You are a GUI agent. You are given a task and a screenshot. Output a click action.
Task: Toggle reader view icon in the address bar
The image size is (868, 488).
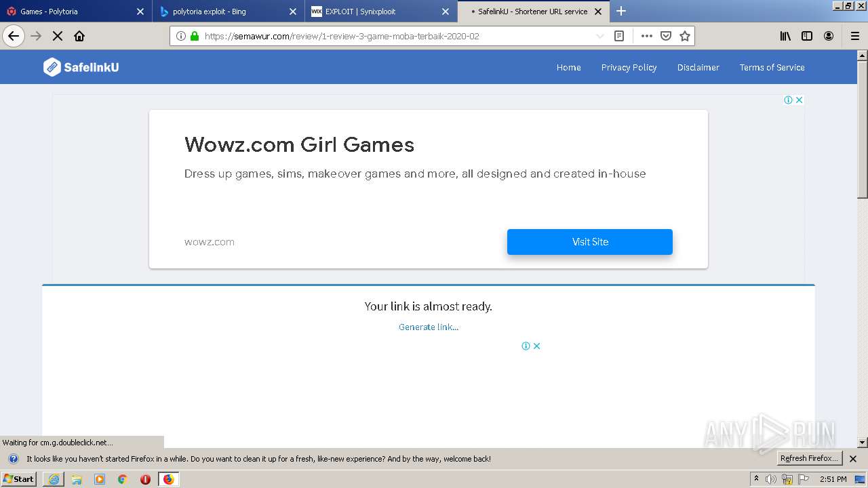[x=619, y=36]
